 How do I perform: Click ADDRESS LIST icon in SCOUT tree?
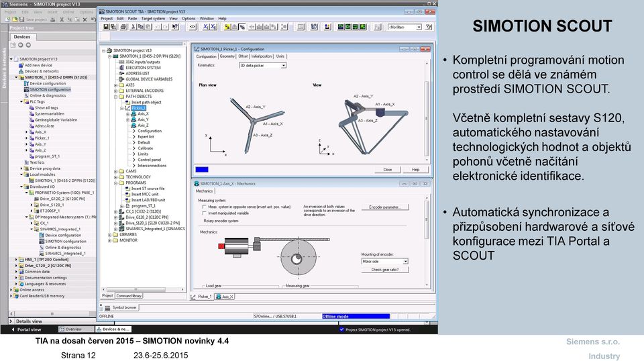(121, 74)
